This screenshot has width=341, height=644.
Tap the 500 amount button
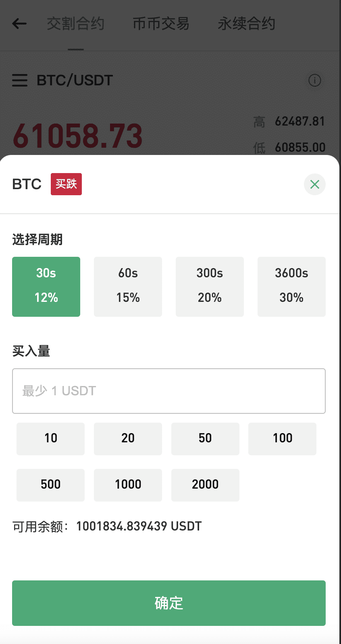click(51, 485)
